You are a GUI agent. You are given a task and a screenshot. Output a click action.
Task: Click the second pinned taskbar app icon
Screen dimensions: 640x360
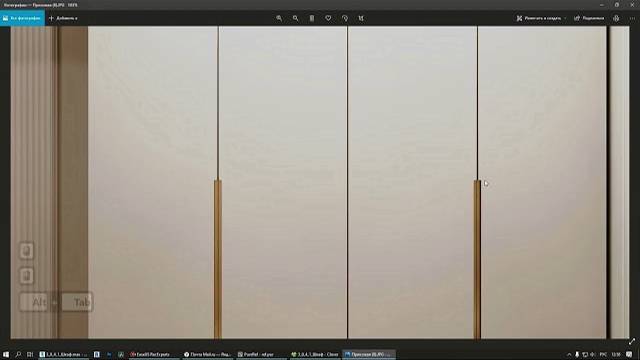(109, 355)
